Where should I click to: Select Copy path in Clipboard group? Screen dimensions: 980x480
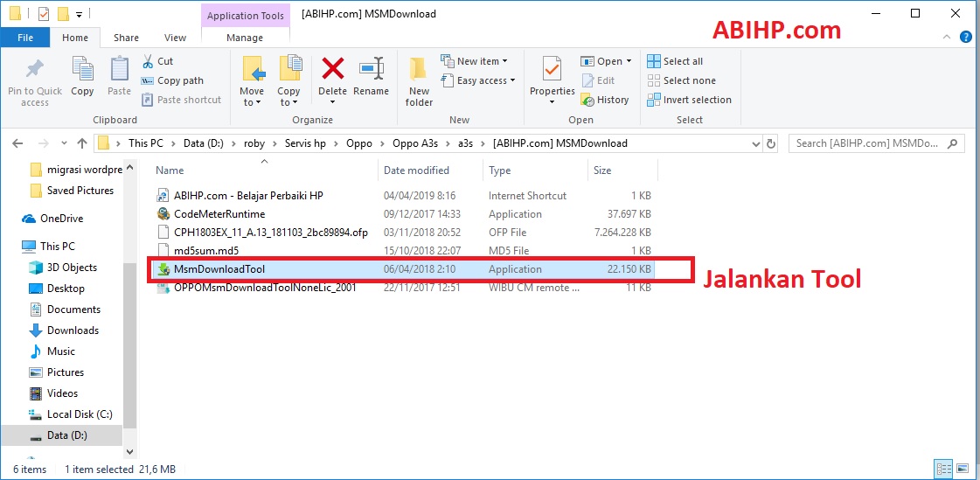point(172,80)
